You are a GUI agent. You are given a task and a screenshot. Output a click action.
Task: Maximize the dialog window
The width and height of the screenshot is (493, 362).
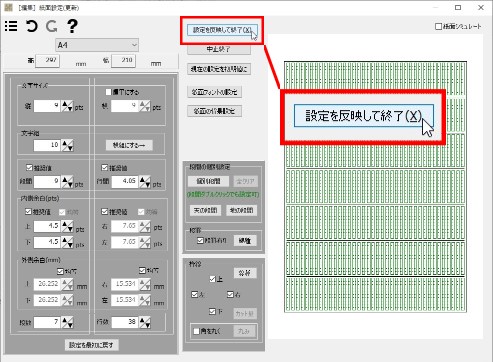[x=458, y=7]
